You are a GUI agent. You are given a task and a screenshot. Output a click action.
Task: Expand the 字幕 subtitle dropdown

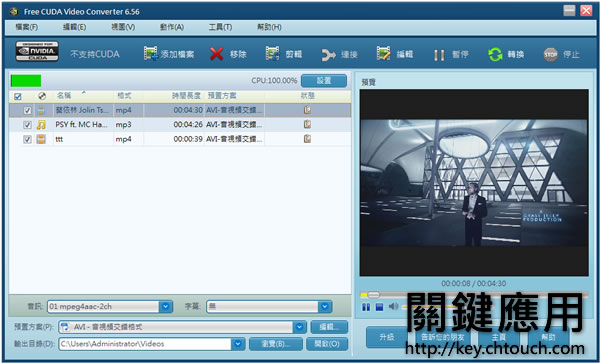(x=324, y=306)
